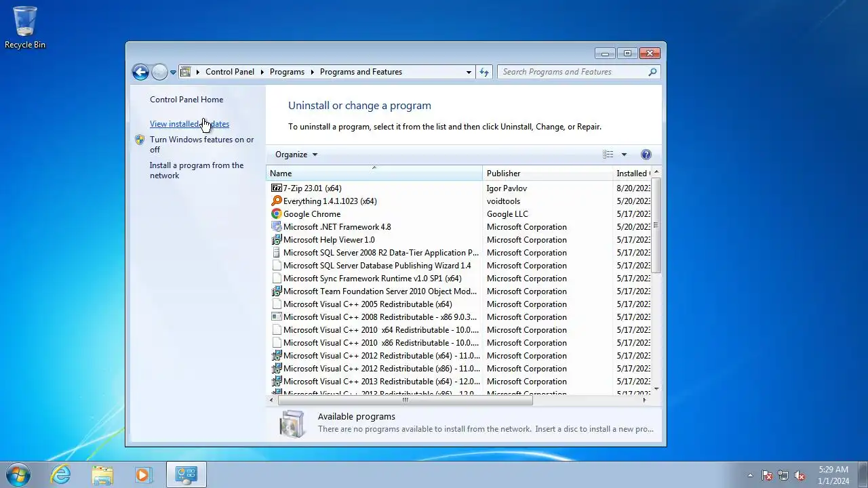Viewport: 868px width, 488px height.
Task: Click the vertical scrollbar up arrow
Action: click(656, 172)
